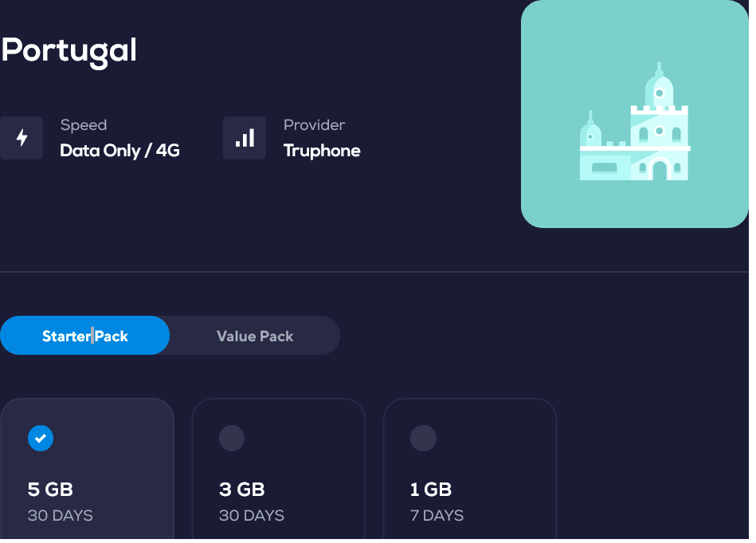756x543 pixels.
Task: Click the Portugal page heading
Action: tap(69, 51)
